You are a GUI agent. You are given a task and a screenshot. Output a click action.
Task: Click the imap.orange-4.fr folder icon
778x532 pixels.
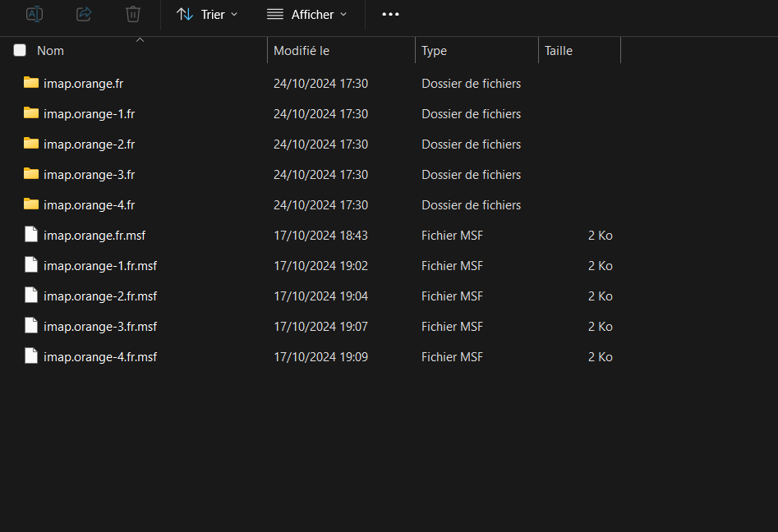pyautogui.click(x=31, y=204)
